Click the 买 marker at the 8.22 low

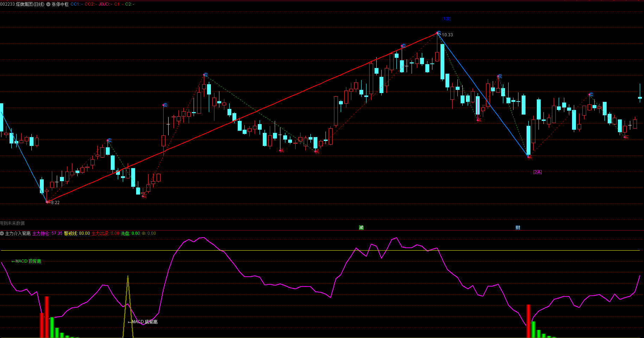48,202
